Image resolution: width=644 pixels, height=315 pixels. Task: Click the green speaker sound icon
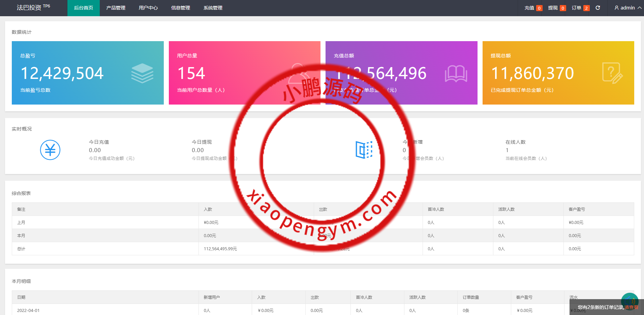pos(630,301)
